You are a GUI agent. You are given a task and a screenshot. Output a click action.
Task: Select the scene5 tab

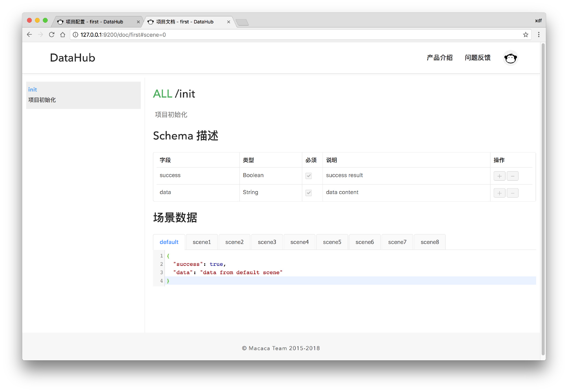(x=332, y=242)
